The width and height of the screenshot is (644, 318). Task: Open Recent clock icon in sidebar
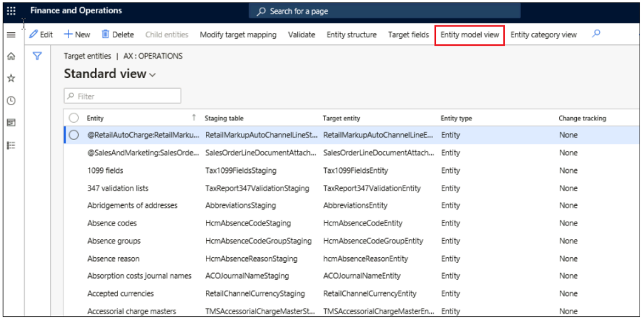(x=11, y=101)
